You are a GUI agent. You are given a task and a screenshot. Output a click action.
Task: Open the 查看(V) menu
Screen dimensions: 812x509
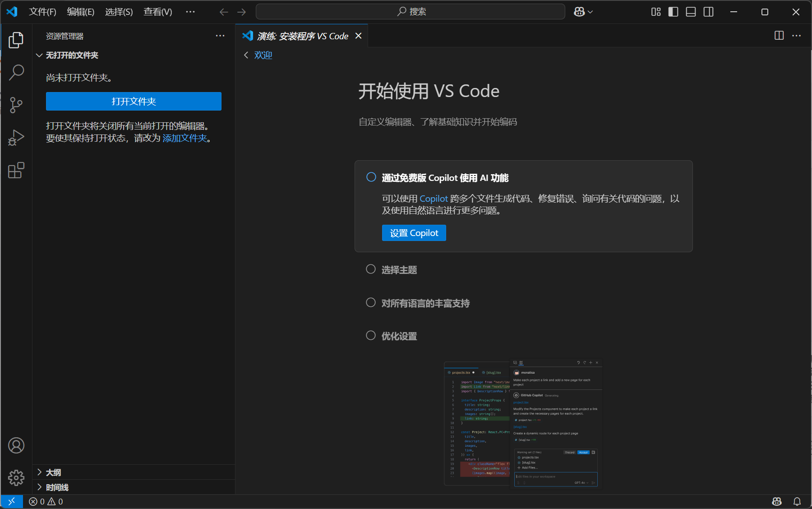click(158, 12)
